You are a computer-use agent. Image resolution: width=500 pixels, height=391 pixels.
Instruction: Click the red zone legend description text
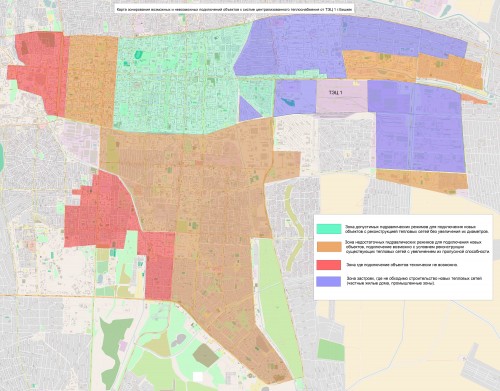(402, 265)
